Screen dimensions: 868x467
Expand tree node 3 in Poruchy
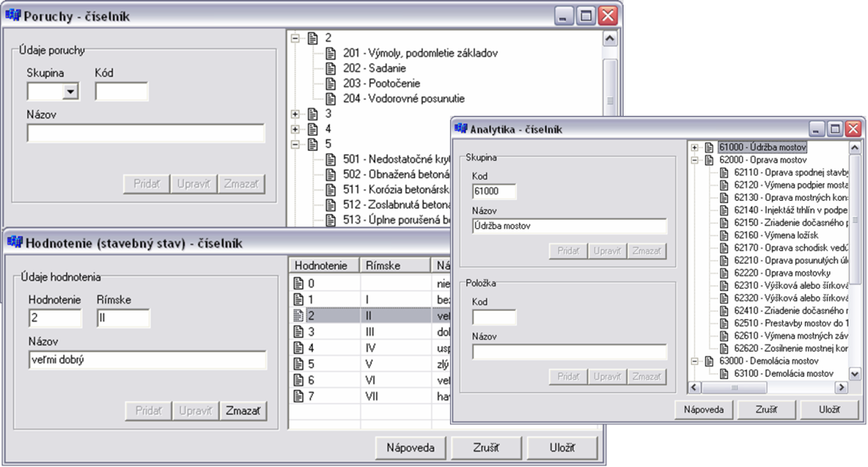[295, 114]
